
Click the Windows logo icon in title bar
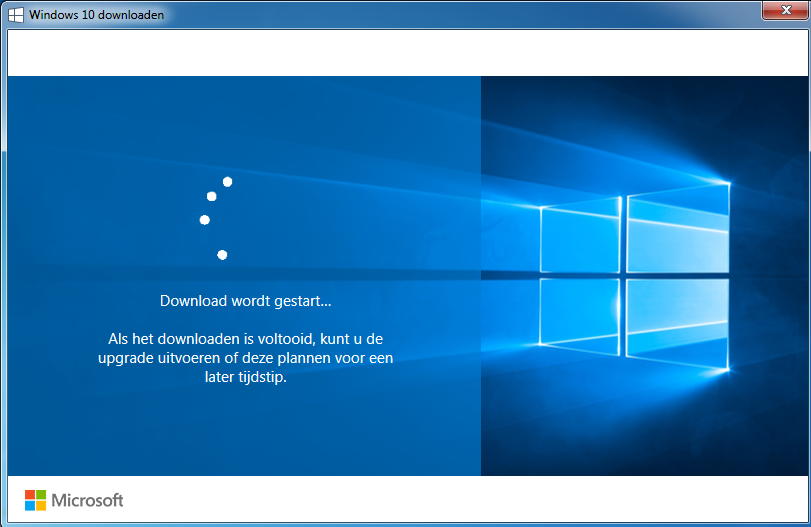point(16,15)
